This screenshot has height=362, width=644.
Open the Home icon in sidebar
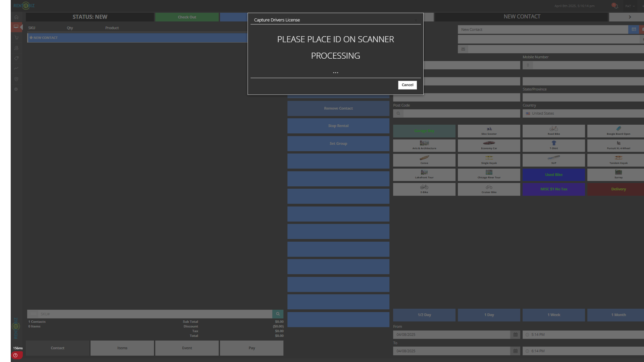tap(16, 17)
